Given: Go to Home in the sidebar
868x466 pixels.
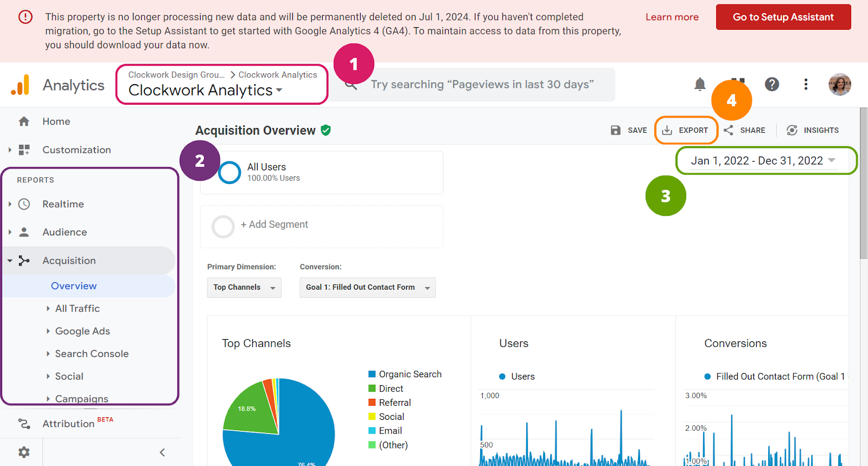Looking at the screenshot, I should [56, 122].
